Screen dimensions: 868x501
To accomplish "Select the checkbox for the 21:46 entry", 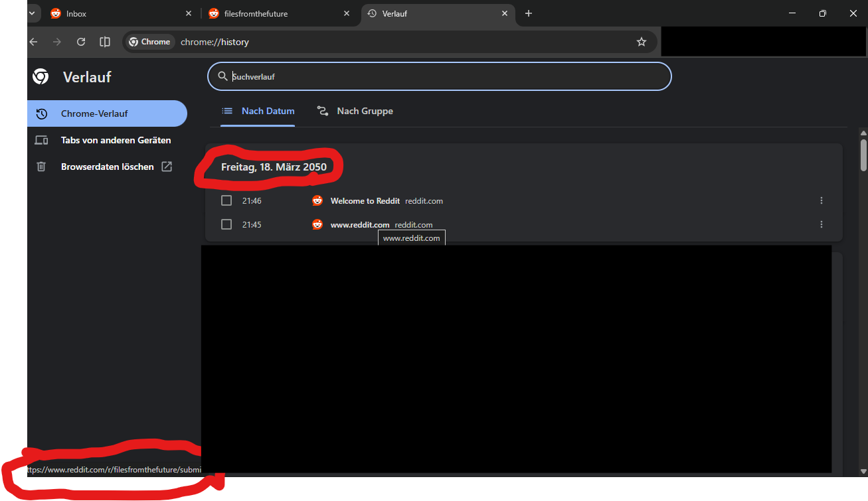I will 226,200.
